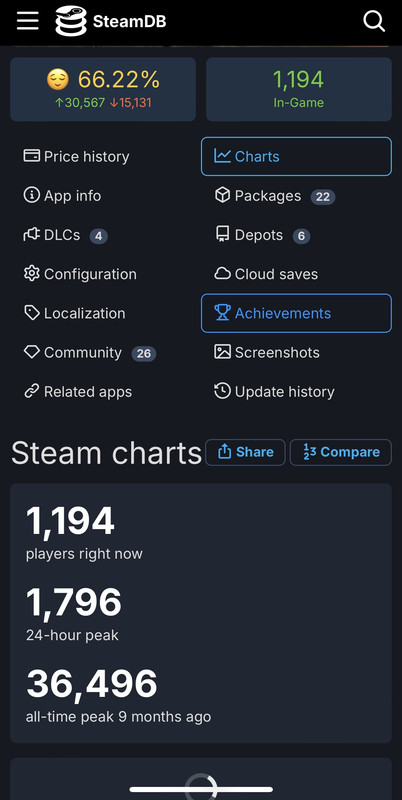Screen dimensions: 402x800
Task: Tap the Screenshots image icon
Action: click(x=222, y=352)
